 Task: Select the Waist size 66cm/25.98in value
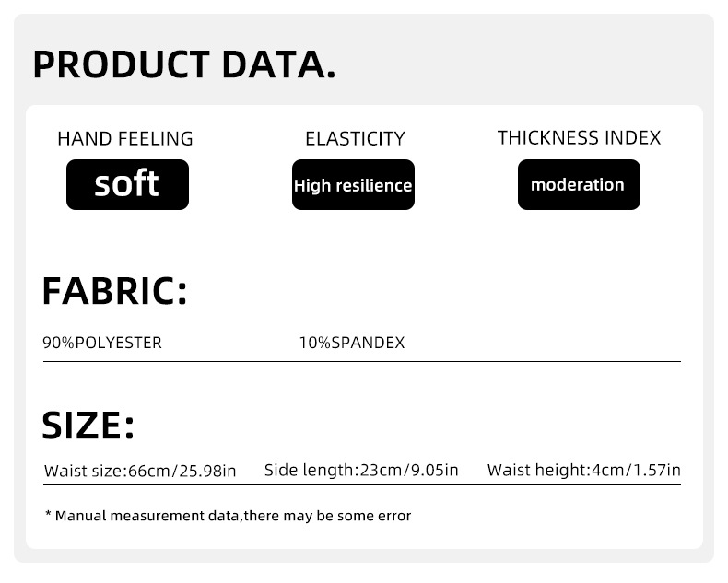click(x=140, y=472)
